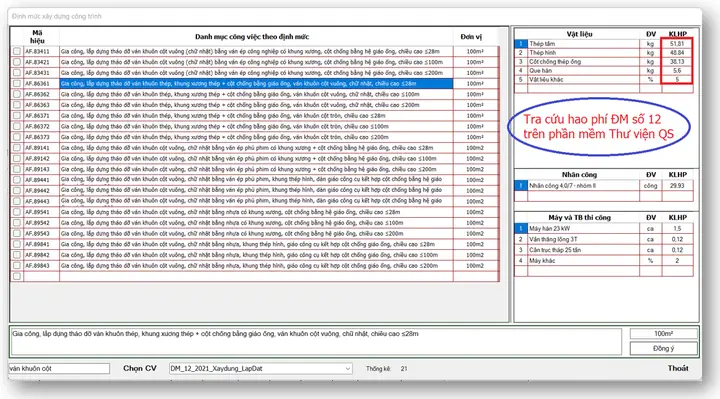Click the 29.93 labor KLHP value
The width and height of the screenshot is (720, 399).
(677, 185)
